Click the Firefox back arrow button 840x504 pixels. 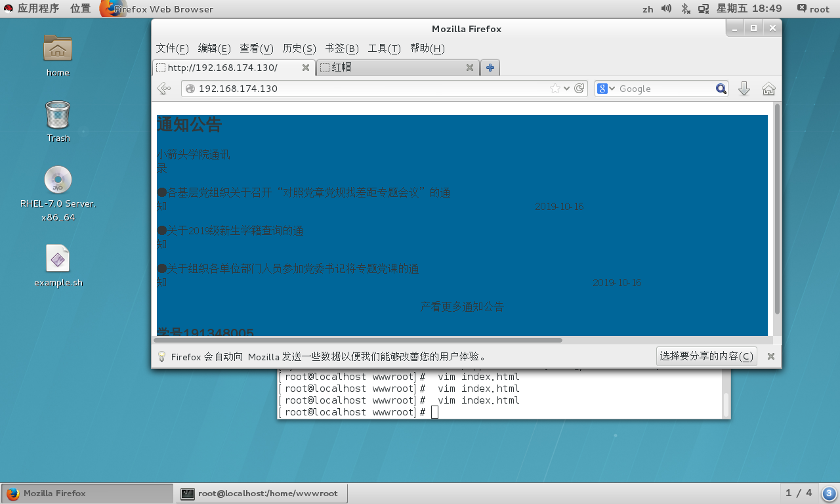pos(163,89)
